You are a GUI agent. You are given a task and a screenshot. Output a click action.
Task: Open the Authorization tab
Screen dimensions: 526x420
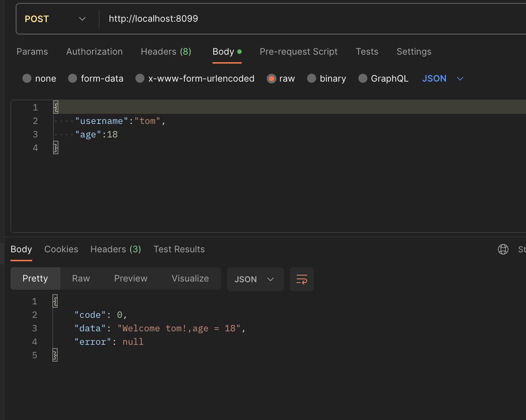(94, 52)
